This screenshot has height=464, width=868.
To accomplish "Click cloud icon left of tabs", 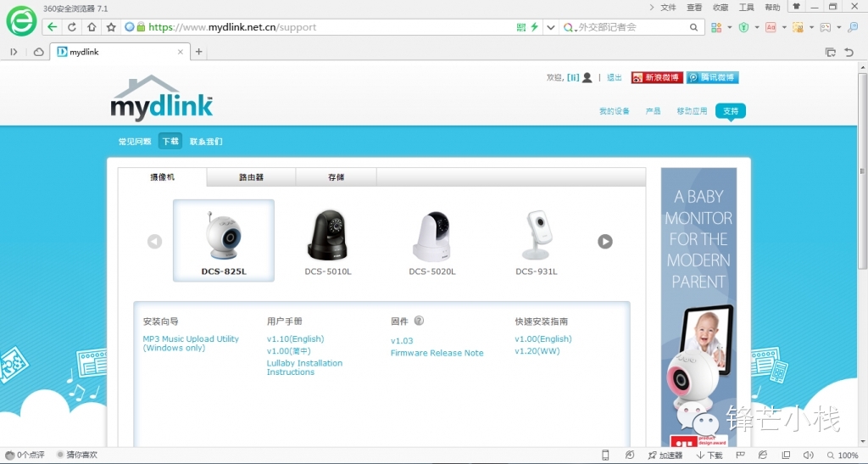I will 39,52.
